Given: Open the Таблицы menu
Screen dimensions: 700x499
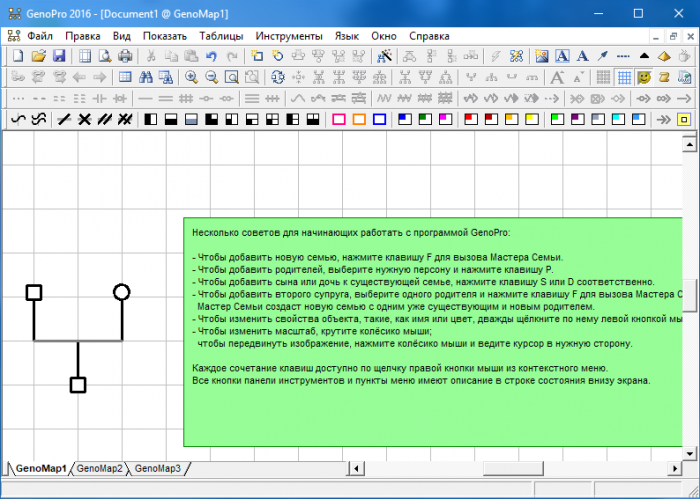Looking at the screenshot, I should (221, 36).
